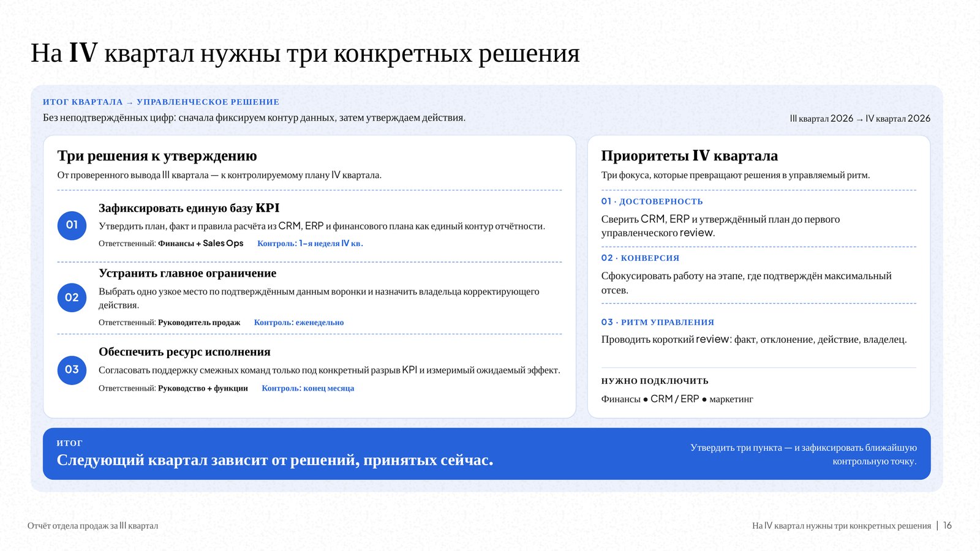Click the period label "III квартал 2026 → IV квартал 2026"
The height and width of the screenshot is (551, 980).
(x=860, y=119)
